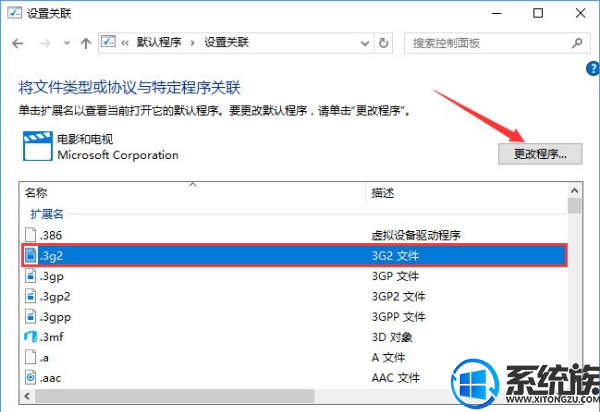Click the 3GPP 文件 description
The width and height of the screenshot is (600, 412).
click(398, 316)
